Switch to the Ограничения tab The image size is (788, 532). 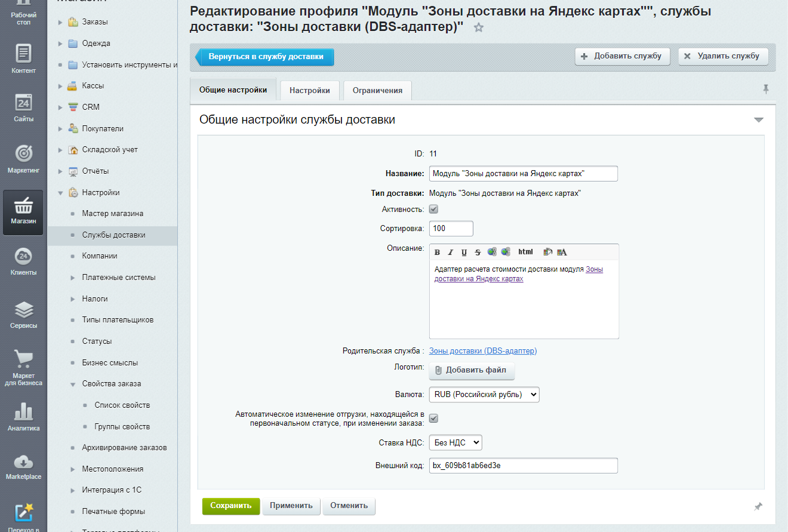pyautogui.click(x=377, y=91)
